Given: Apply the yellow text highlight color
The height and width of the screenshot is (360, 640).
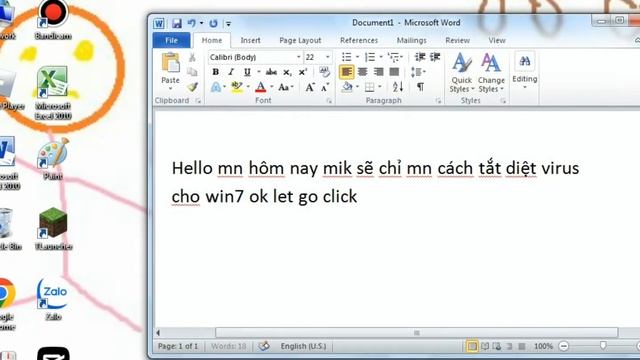Looking at the screenshot, I should (236, 87).
